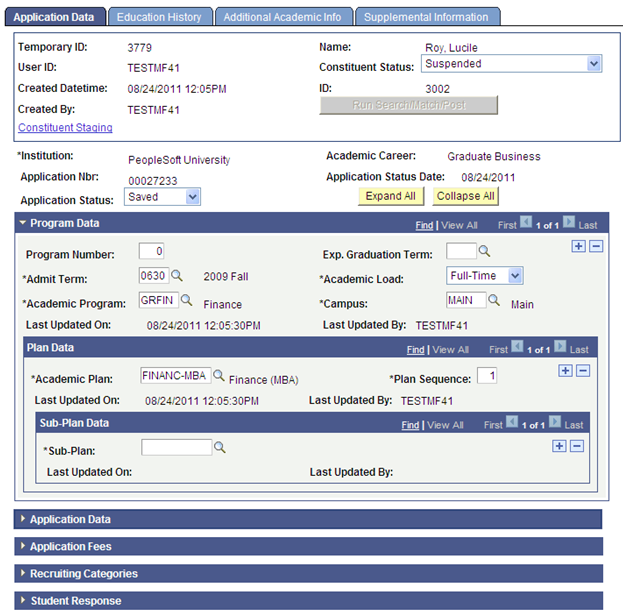This screenshot has height=614, width=623.
Task: Click the Academic Plan field FINANC-MBA
Action: 176,376
